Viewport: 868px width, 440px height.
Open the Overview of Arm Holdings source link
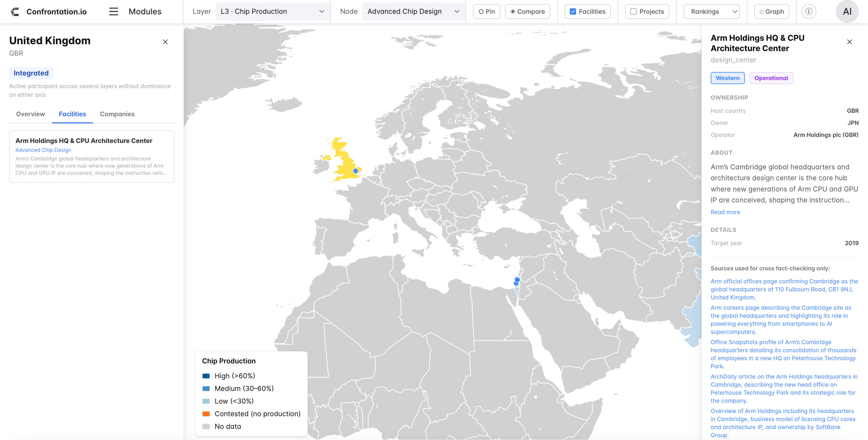point(783,422)
